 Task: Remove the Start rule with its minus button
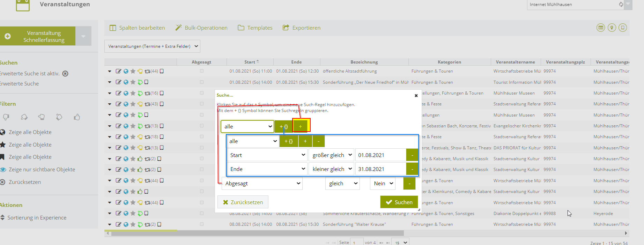point(412,155)
